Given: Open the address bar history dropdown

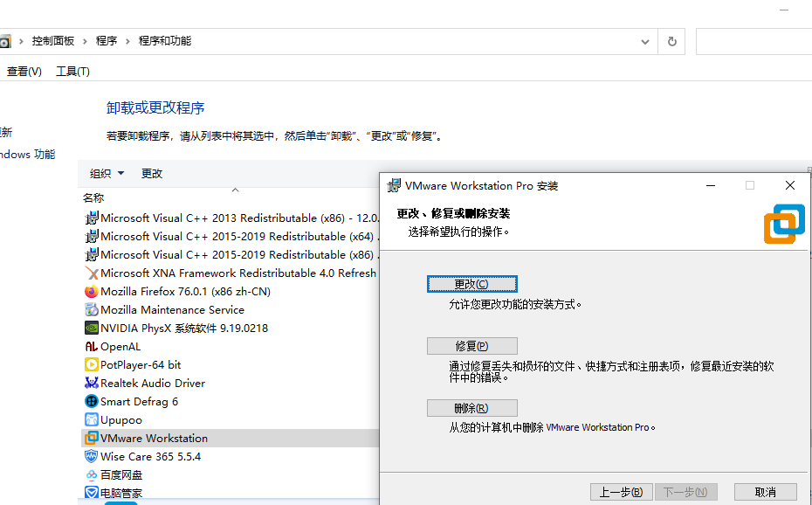Looking at the screenshot, I should click(x=644, y=41).
